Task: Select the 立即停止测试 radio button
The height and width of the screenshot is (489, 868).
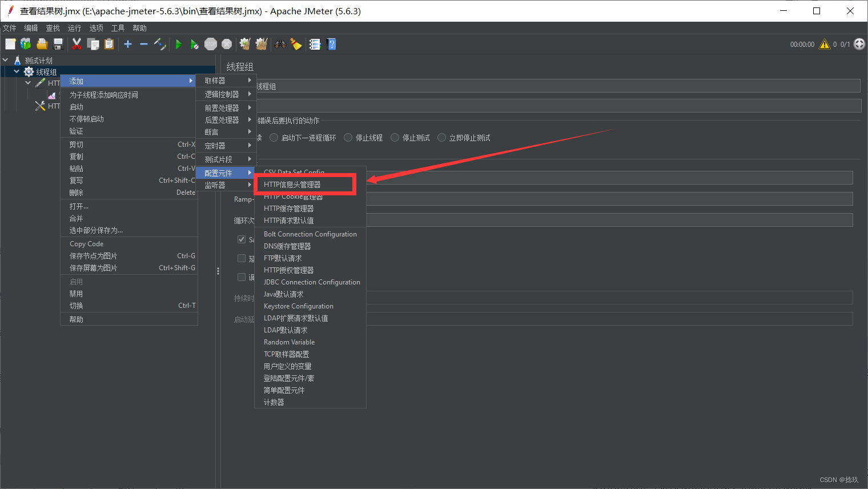Action: pyautogui.click(x=441, y=138)
